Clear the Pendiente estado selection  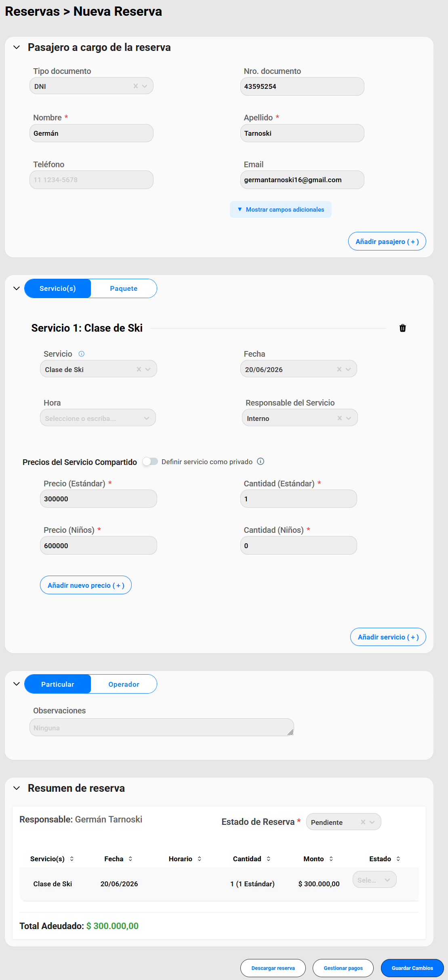click(x=363, y=822)
